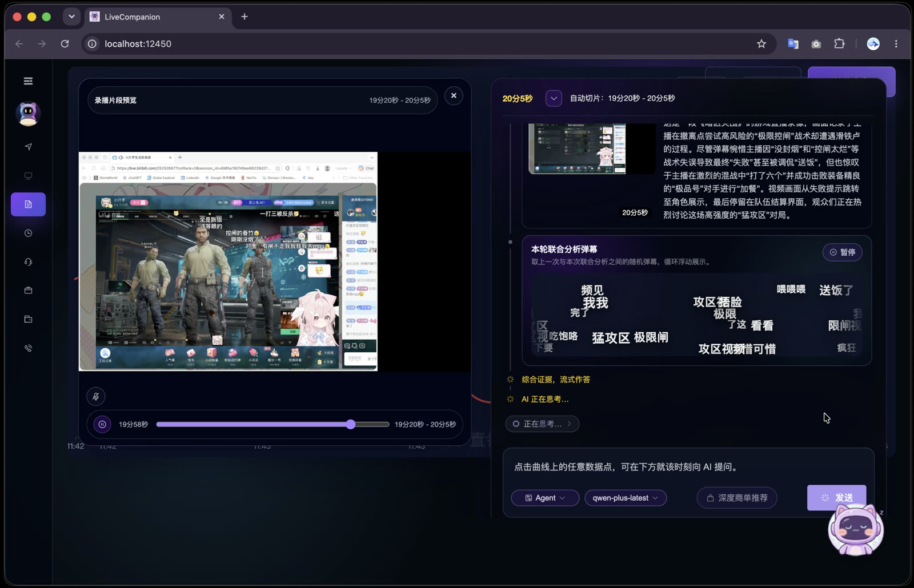Open the browser three-dot menu
914x588 pixels.
896,44
